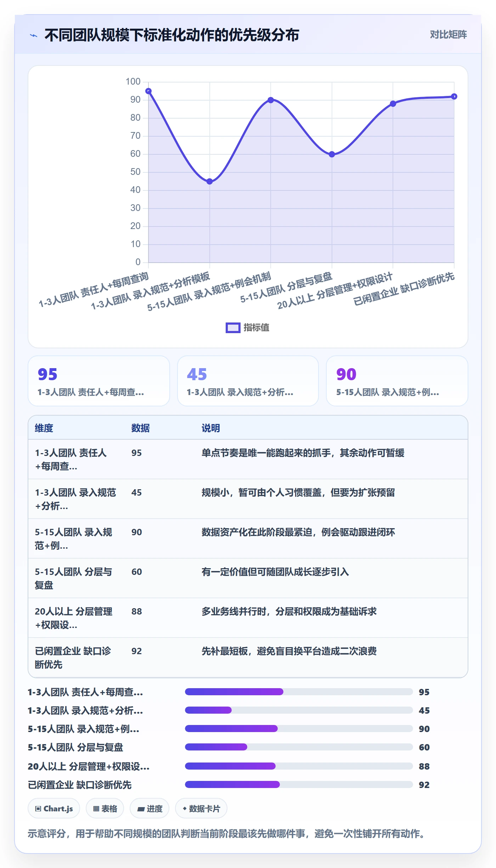496x868 pixels.
Task: Click the chart data point at value 92
Action: pyautogui.click(x=454, y=97)
